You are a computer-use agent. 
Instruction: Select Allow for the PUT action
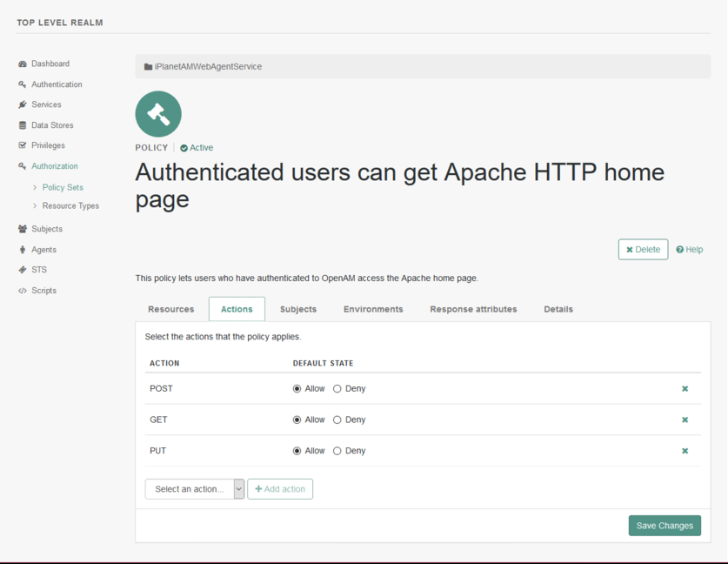tap(297, 451)
